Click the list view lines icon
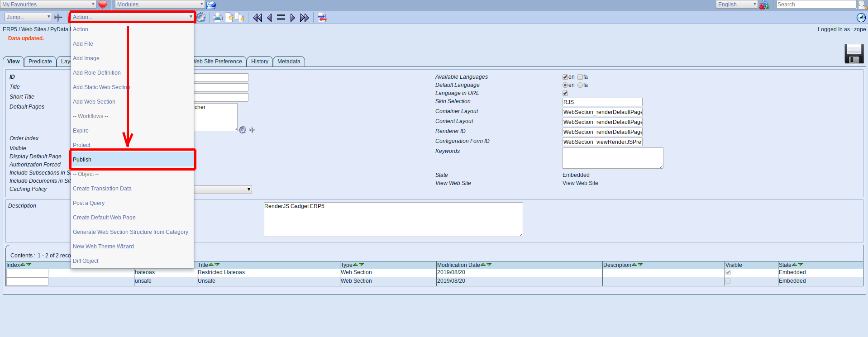This screenshot has height=337, width=868. point(281,18)
